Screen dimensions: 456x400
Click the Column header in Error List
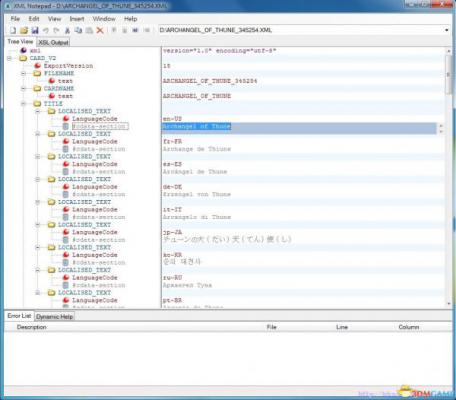409,327
